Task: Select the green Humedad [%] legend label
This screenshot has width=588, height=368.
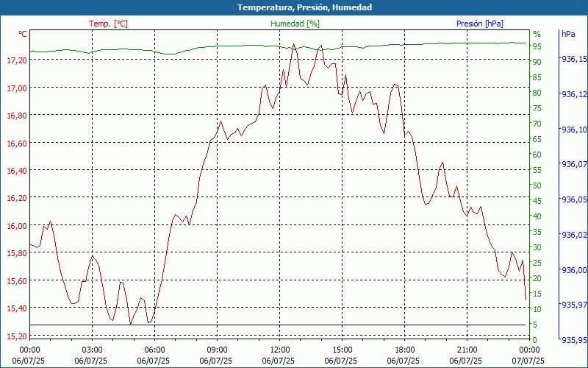Action: pyautogui.click(x=295, y=24)
